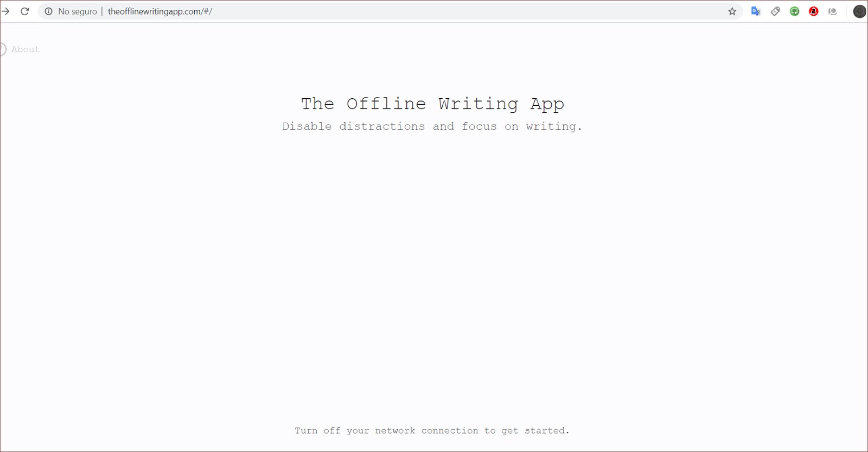Click the price tag extension icon
The image size is (868, 452).
pyautogui.click(x=775, y=11)
